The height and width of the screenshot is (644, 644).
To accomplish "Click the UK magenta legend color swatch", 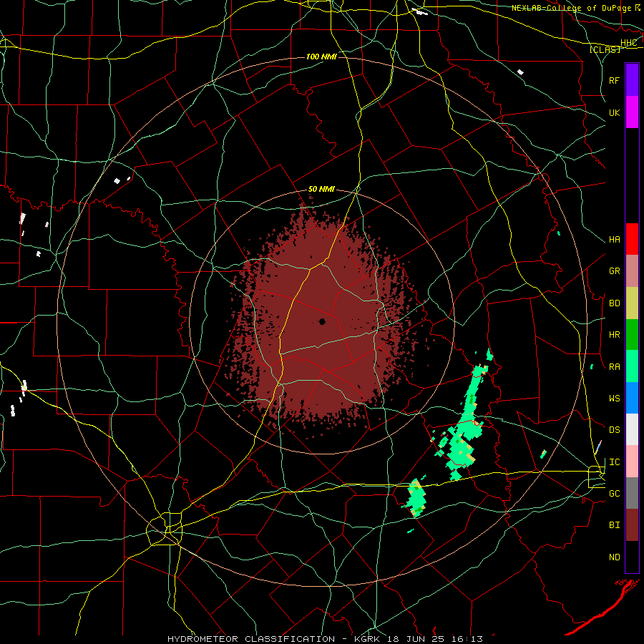I will point(632,112).
